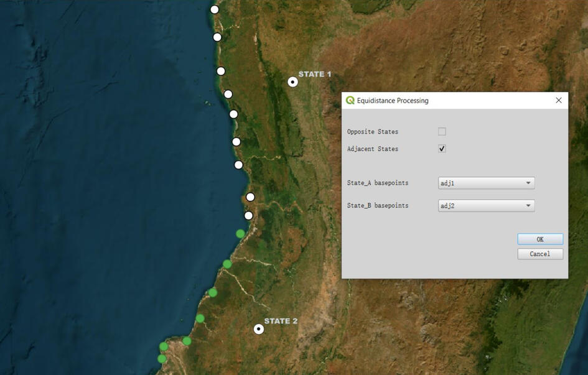Select the northernmost green basepoint marker
Viewport: 588px width, 375px height.
coord(240,234)
